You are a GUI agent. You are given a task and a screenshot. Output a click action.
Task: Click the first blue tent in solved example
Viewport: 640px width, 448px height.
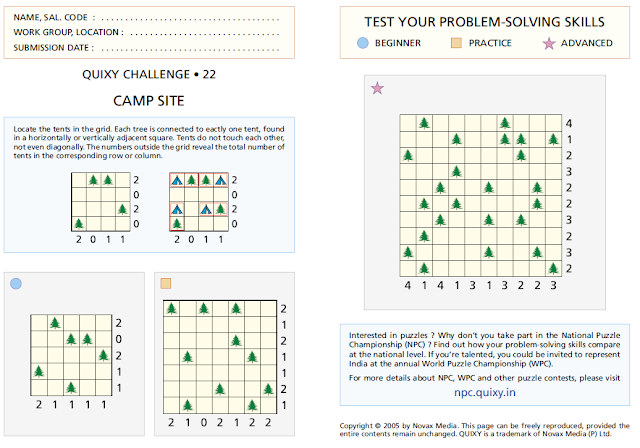[177, 180]
